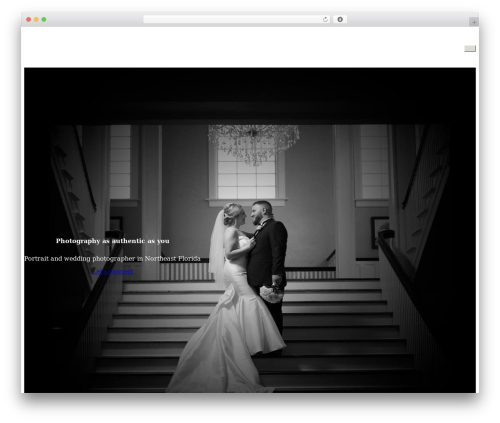Click "Portrait and wedding photographer in Northeast Florida" text
The width and height of the screenshot is (500, 423).
[112, 259]
